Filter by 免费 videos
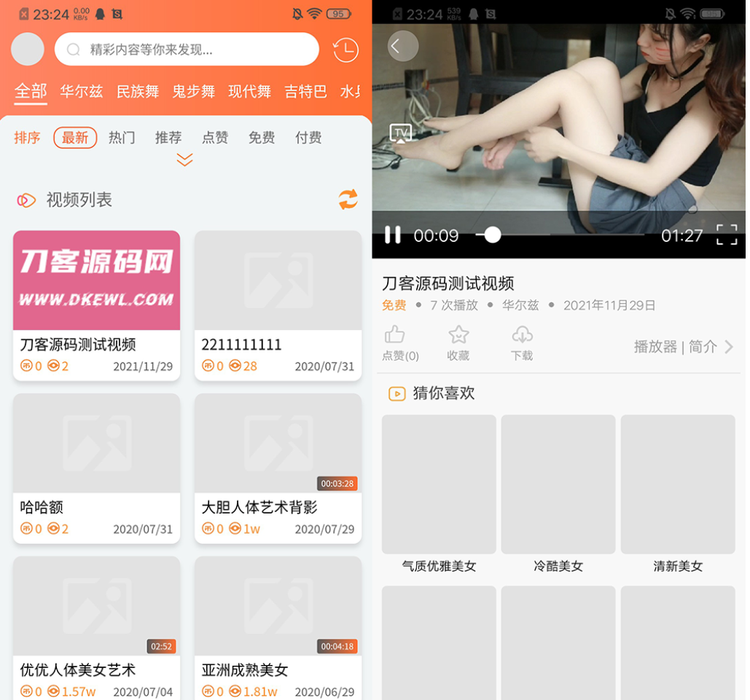750x700 pixels. (x=261, y=138)
